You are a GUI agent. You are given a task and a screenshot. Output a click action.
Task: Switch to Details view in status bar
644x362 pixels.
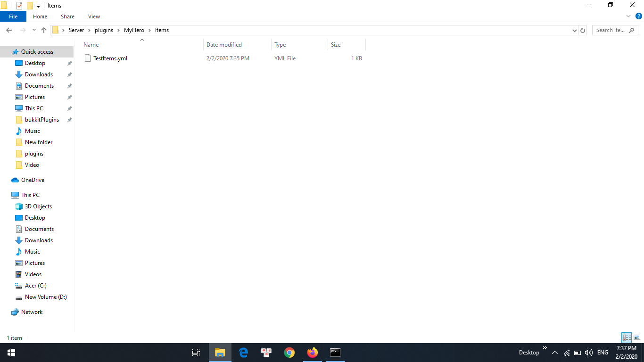pos(627,337)
